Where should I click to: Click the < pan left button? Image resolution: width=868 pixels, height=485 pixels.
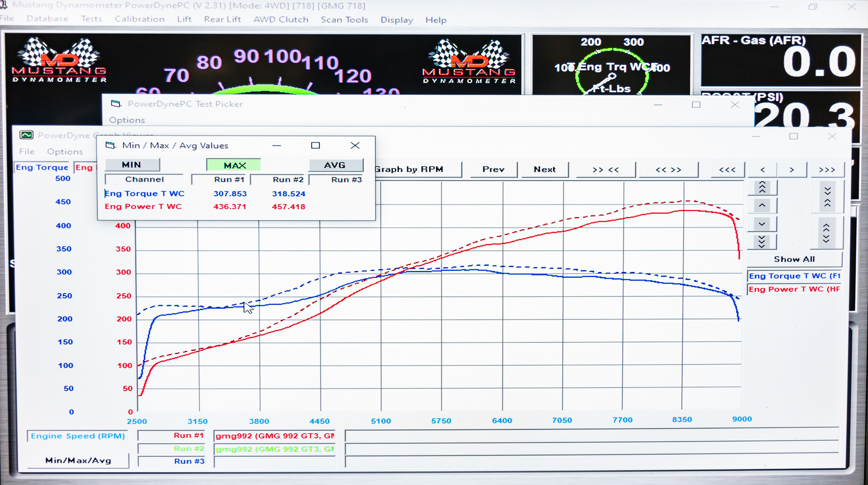pyautogui.click(x=763, y=170)
